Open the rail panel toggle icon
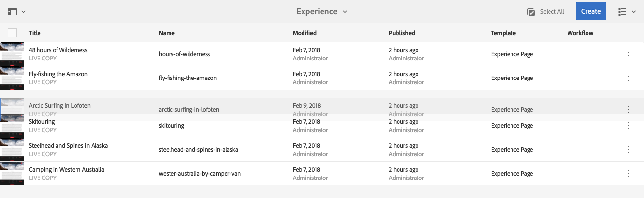 coord(12,11)
